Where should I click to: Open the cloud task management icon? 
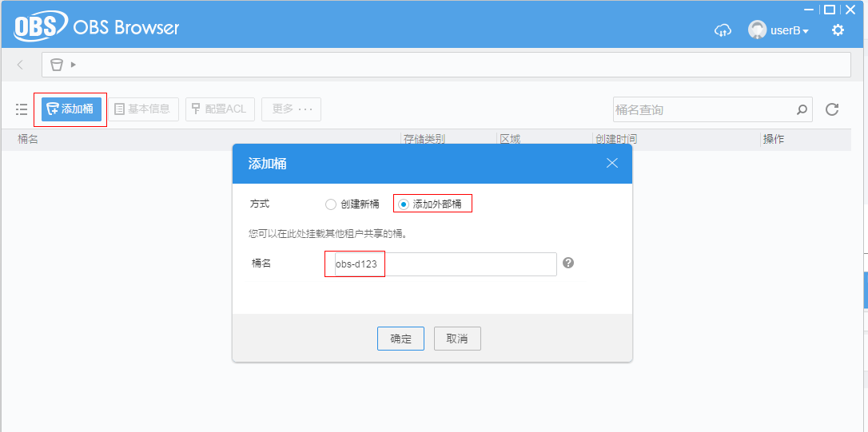[x=723, y=30]
